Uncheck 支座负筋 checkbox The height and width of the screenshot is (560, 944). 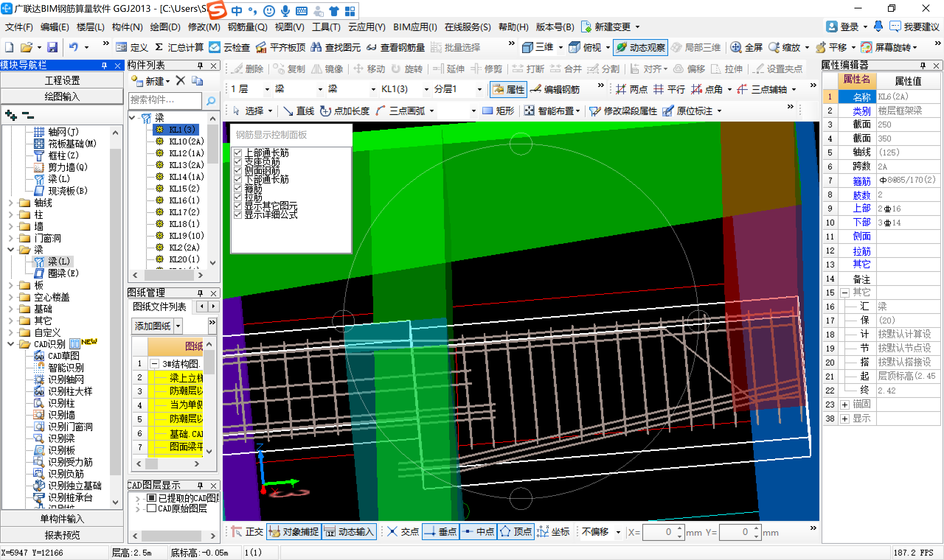tap(237, 161)
